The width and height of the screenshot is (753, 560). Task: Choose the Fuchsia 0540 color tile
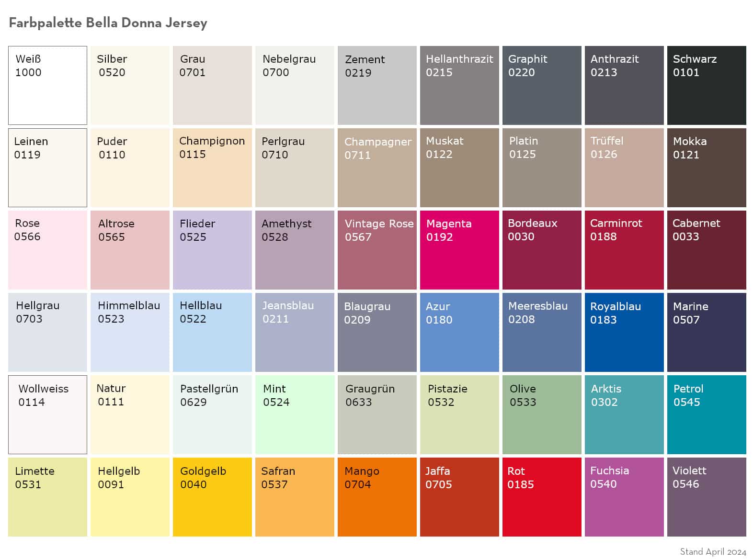click(x=624, y=497)
